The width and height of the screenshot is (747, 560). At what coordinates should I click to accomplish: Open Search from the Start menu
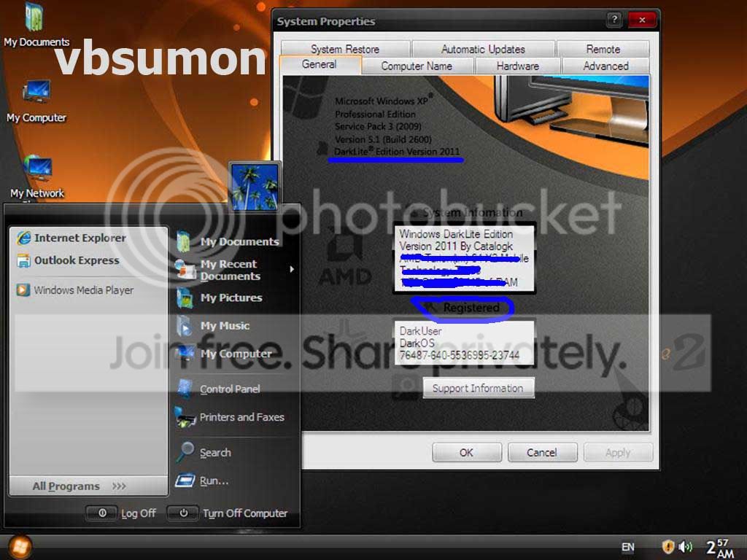pyautogui.click(x=204, y=452)
